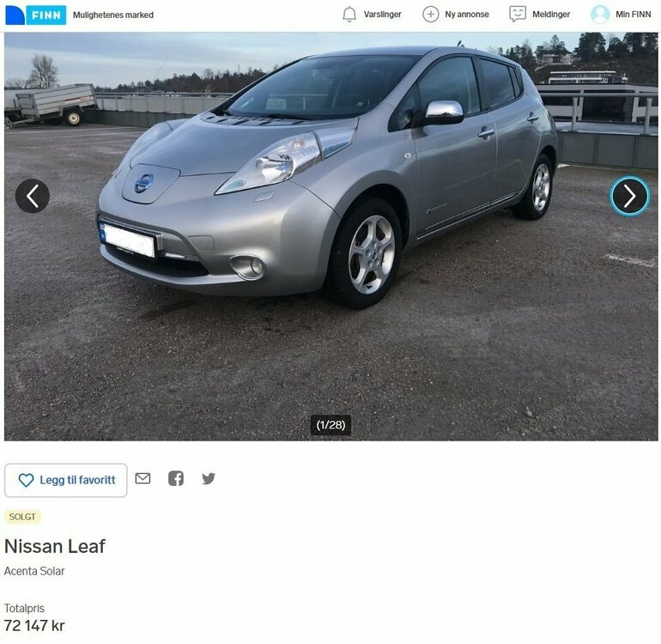Click the Nissan Leaf listing title
661x644 pixels.
[55, 546]
